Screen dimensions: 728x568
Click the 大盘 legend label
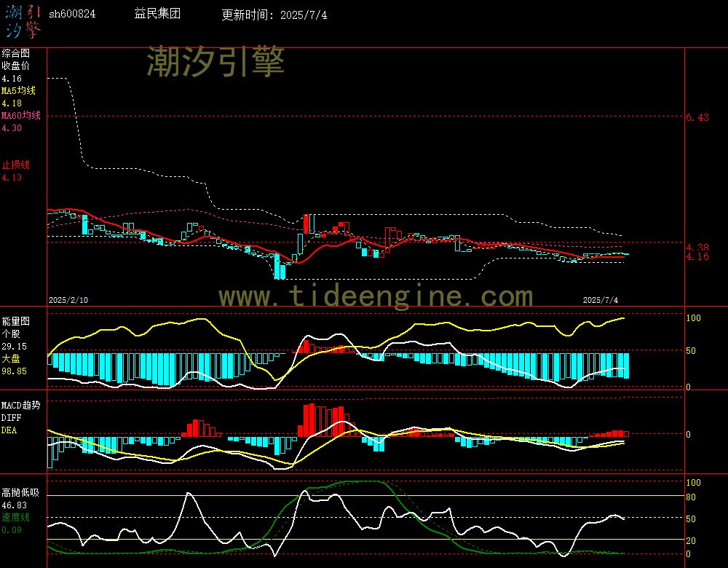click(11, 358)
